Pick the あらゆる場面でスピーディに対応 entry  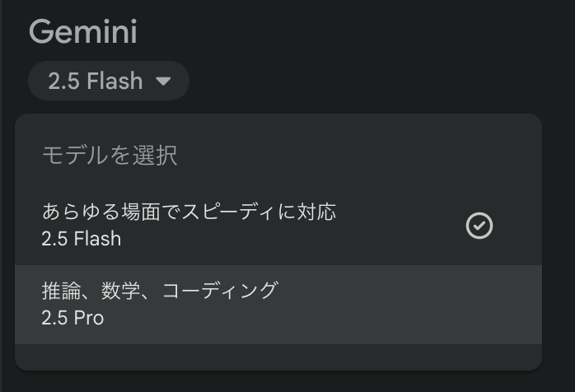pos(189,212)
